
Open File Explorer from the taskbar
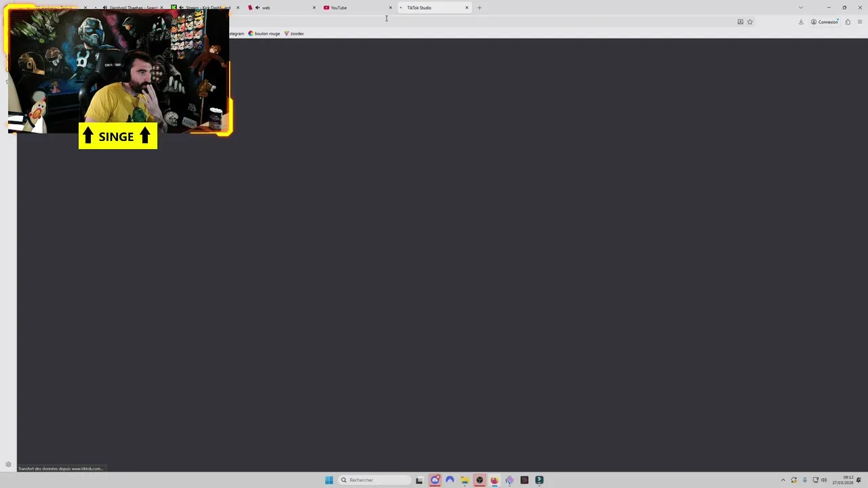pyautogui.click(x=465, y=480)
